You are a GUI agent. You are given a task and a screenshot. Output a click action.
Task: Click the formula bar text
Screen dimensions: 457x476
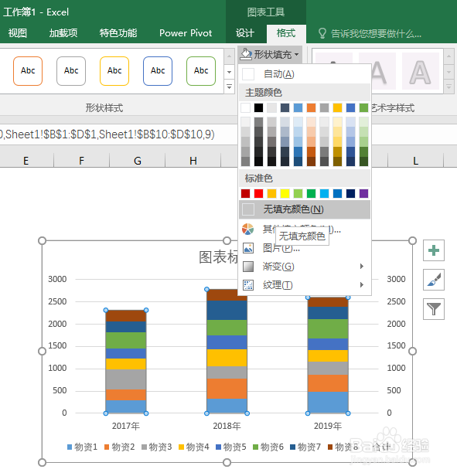[107, 134]
